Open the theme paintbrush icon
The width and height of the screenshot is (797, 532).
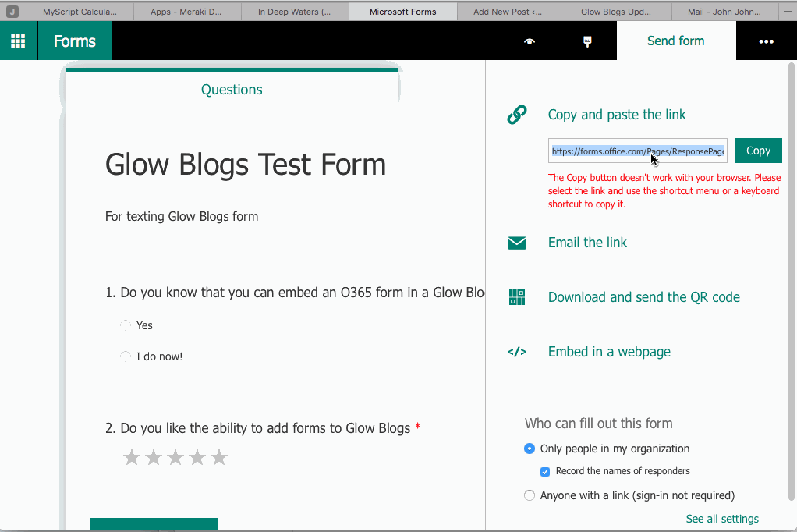click(587, 41)
